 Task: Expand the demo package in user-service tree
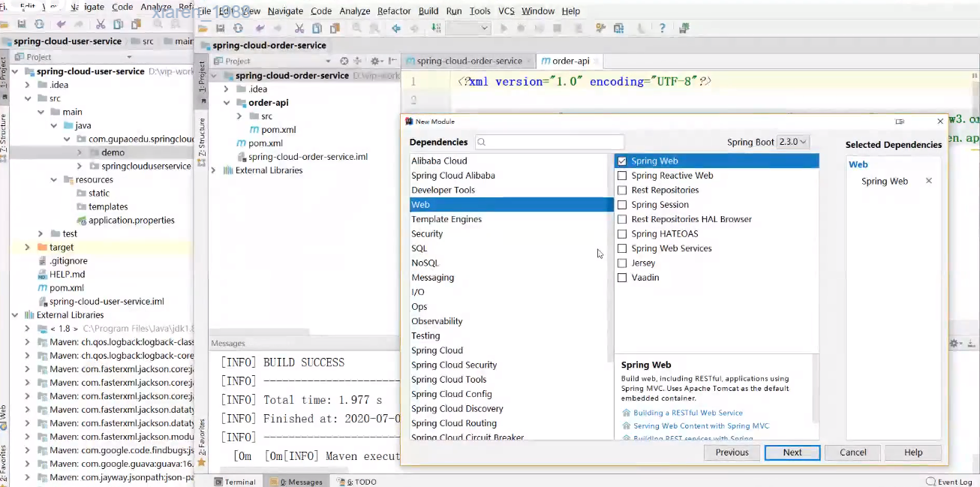(80, 152)
